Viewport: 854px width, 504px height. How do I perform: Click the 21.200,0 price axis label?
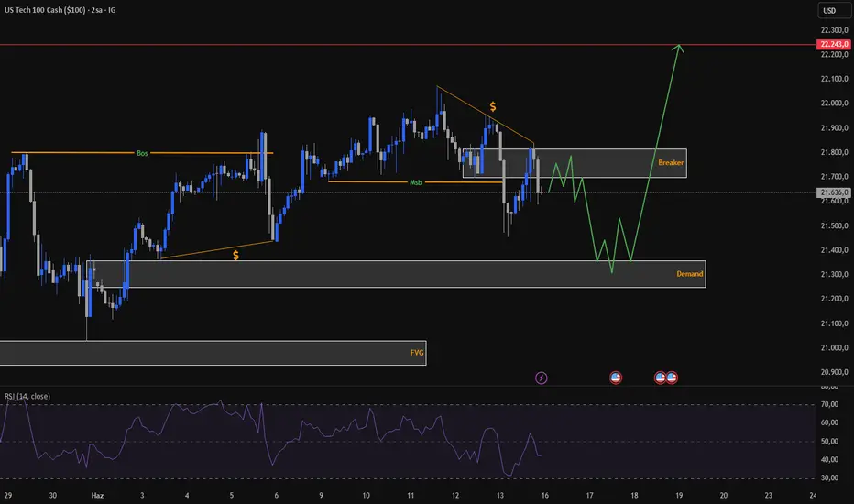(x=834, y=299)
